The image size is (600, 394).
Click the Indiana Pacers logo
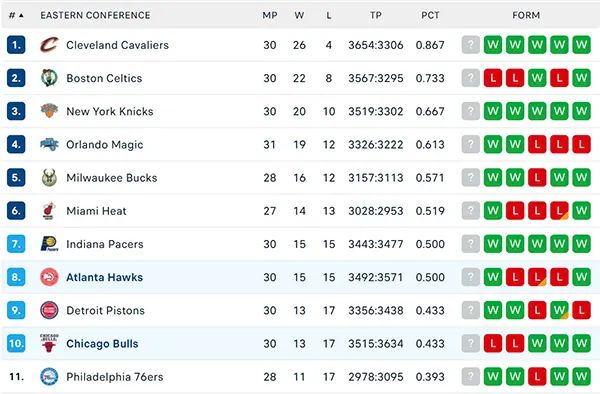point(49,244)
